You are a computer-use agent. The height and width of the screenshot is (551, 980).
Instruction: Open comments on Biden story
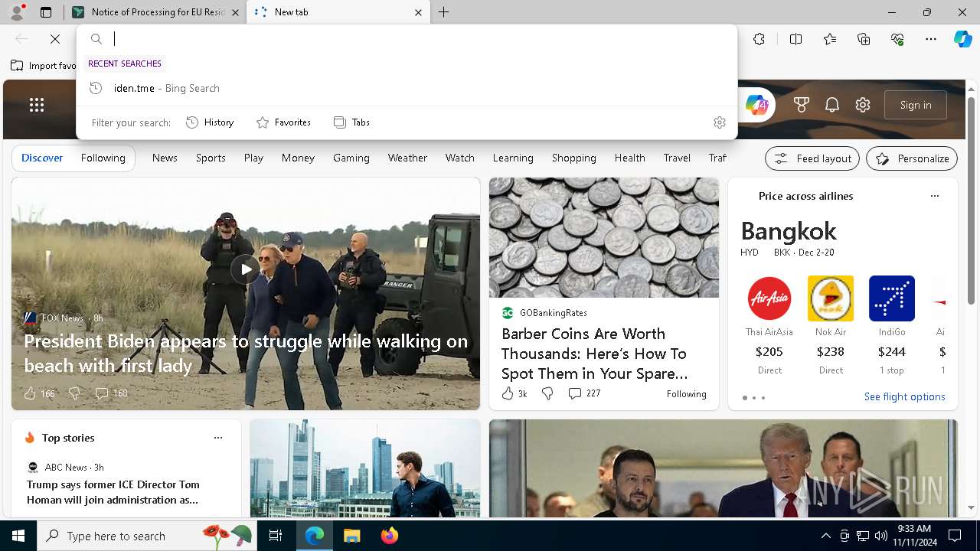tap(111, 393)
